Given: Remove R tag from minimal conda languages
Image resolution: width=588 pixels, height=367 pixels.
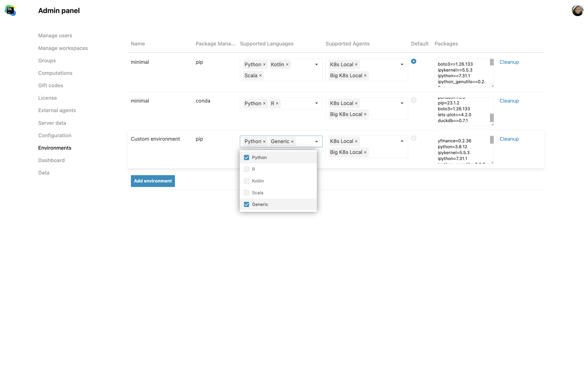Looking at the screenshot, I should point(277,103).
